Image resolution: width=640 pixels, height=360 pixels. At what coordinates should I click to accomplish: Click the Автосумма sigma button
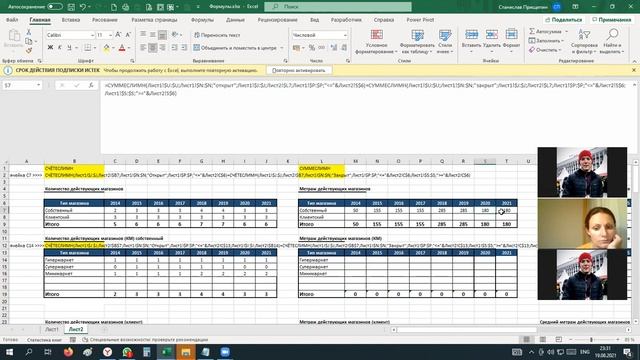[545, 31]
